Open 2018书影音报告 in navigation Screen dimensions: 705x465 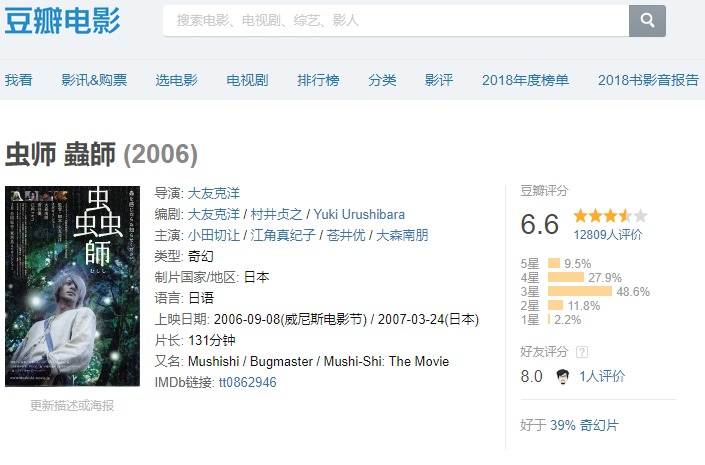click(x=648, y=80)
